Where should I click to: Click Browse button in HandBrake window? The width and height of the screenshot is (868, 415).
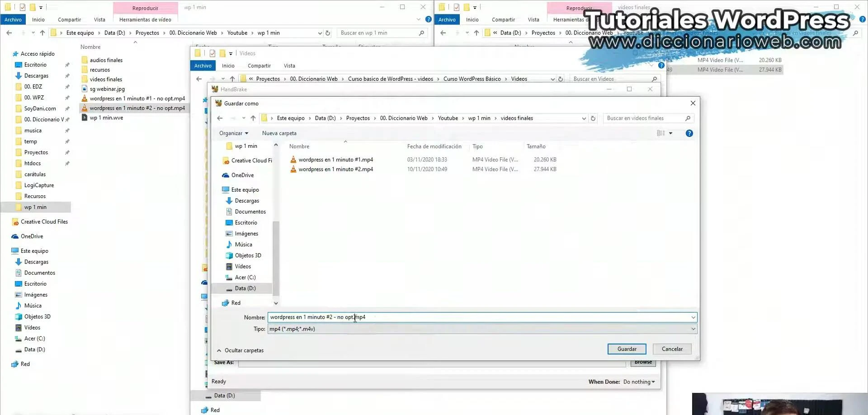point(643,362)
